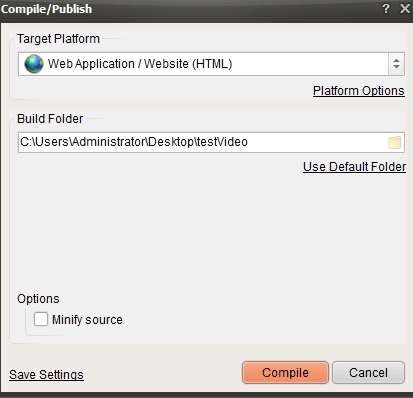Click the help question mark icon
The width and height of the screenshot is (413, 398).
click(386, 8)
